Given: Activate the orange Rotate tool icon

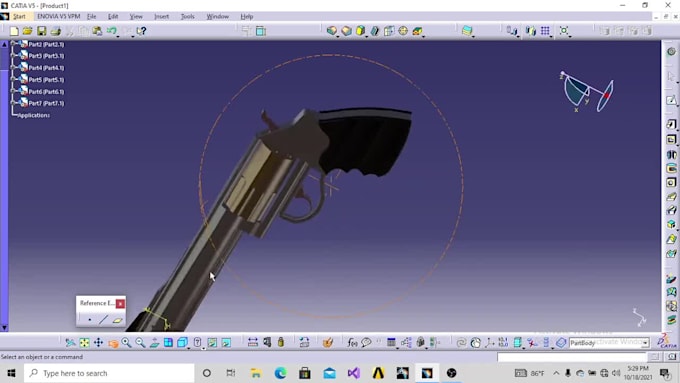Looking at the screenshot, I should click(113, 343).
